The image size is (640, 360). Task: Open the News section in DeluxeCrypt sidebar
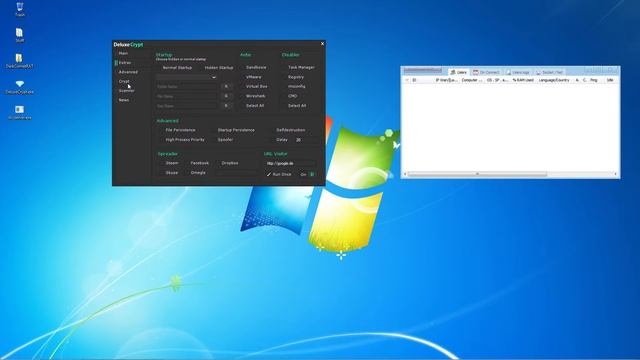pos(124,100)
